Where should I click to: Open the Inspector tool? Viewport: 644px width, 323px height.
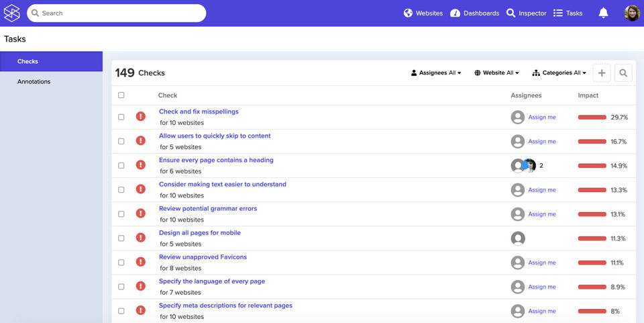click(526, 13)
